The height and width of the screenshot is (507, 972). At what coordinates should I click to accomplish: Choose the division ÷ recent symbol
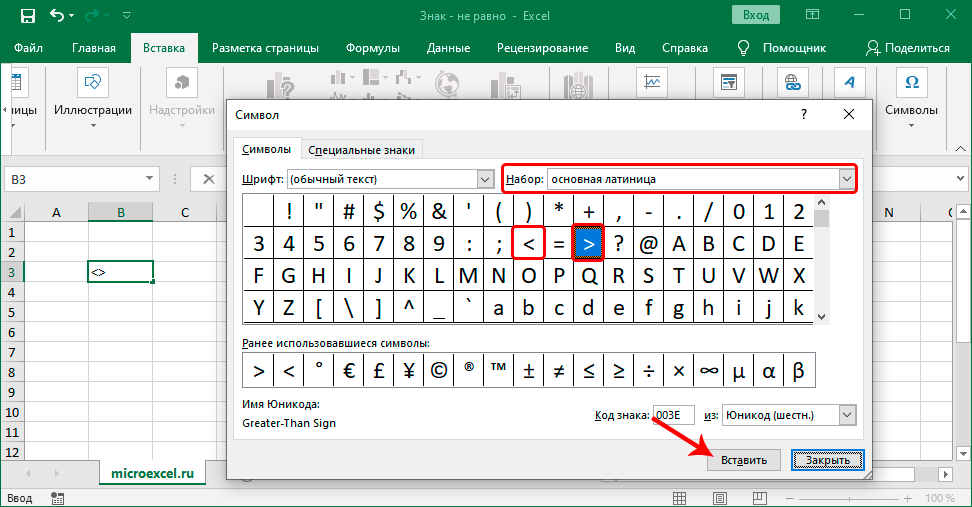click(648, 371)
